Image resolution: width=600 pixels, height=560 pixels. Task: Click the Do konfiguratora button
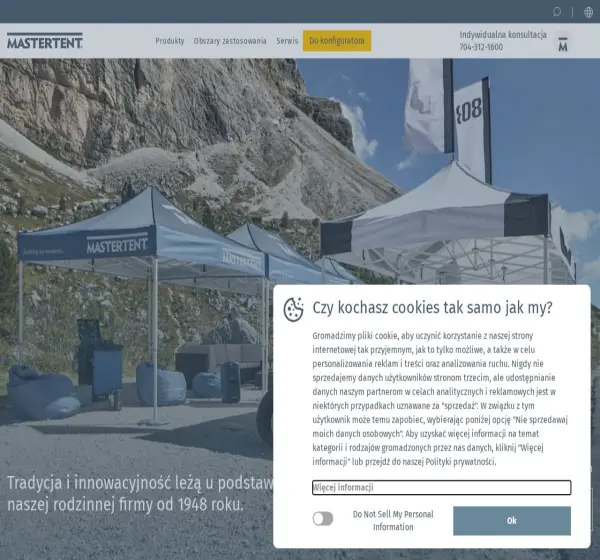pyautogui.click(x=337, y=41)
